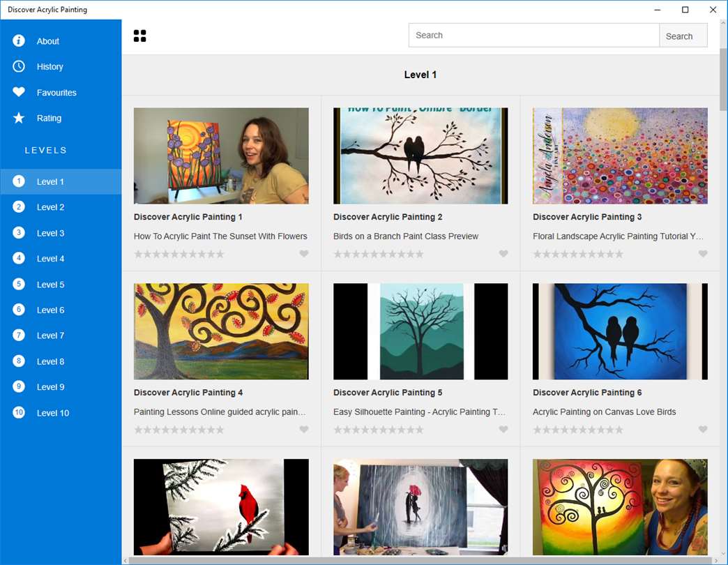Open the swirly tree mountains thumbnail

(x=221, y=331)
